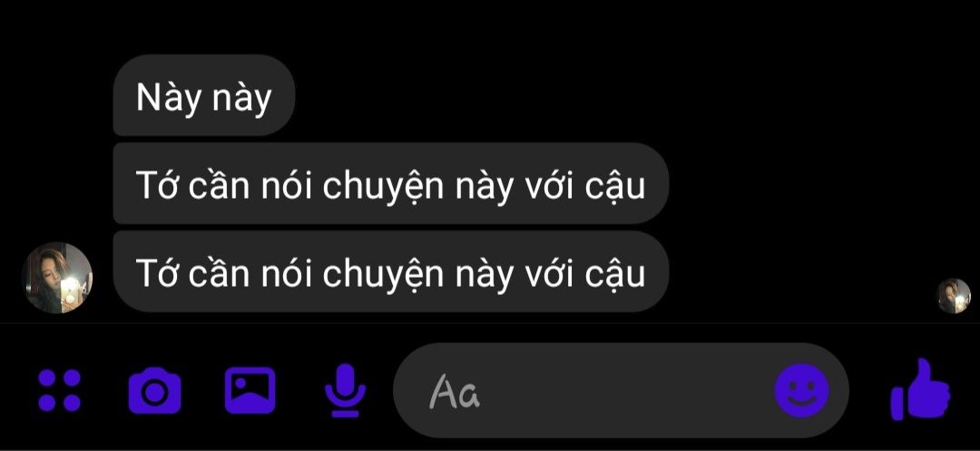This screenshot has height=451, width=980.
Task: Select the middle "Tớ cần nói chuyện" message
Action: (390, 183)
